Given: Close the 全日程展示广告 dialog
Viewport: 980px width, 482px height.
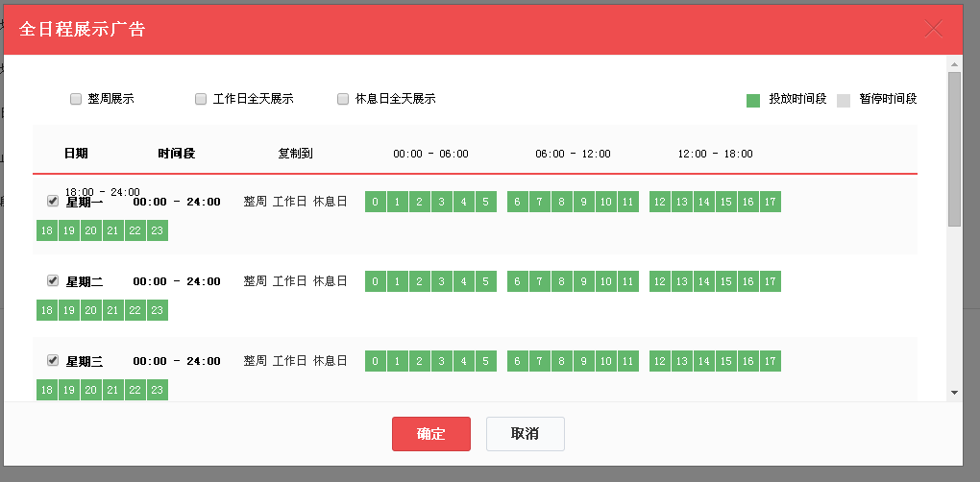Looking at the screenshot, I should coord(933,29).
